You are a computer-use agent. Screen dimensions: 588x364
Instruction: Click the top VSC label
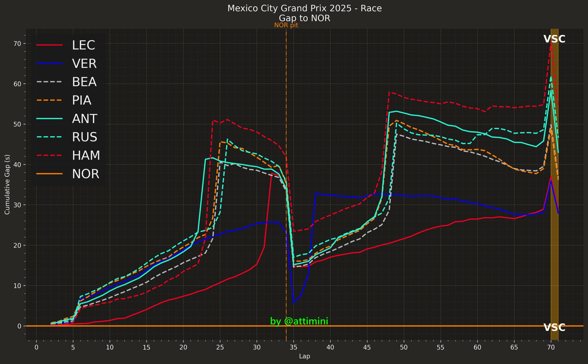[554, 39]
